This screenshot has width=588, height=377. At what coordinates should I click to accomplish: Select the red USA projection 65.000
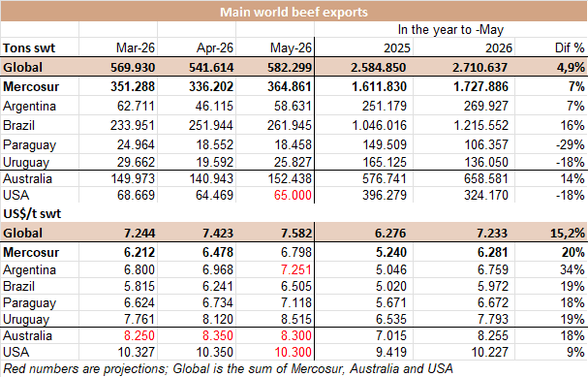tap(293, 195)
